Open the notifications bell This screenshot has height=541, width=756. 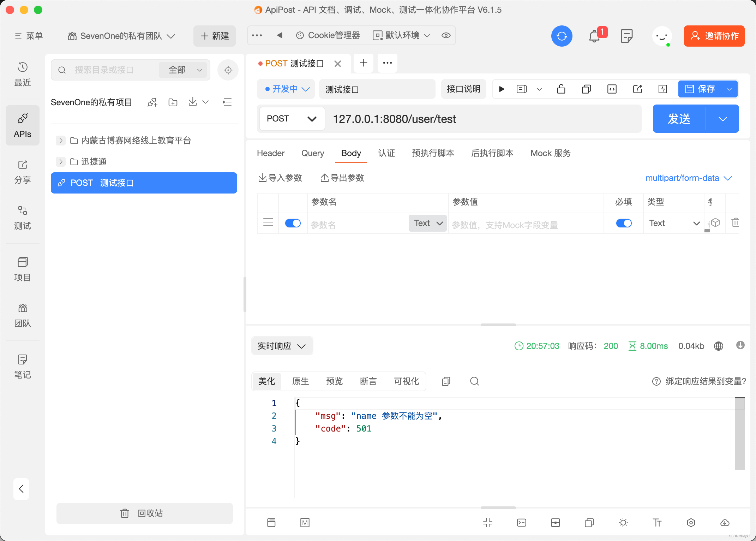[594, 36]
